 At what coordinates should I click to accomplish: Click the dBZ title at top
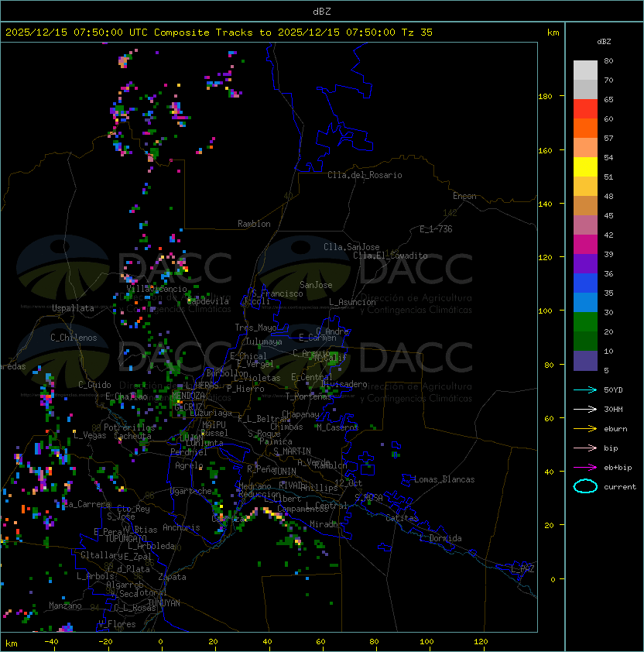click(x=321, y=11)
